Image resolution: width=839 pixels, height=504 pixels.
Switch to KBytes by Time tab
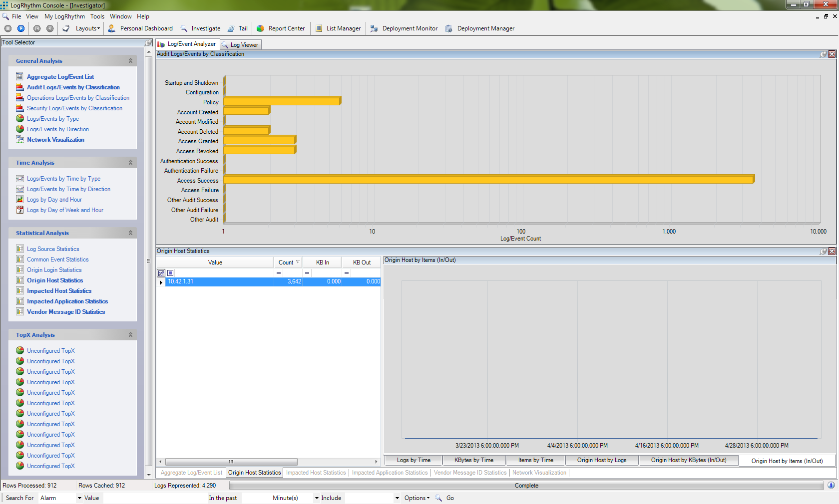(x=474, y=460)
